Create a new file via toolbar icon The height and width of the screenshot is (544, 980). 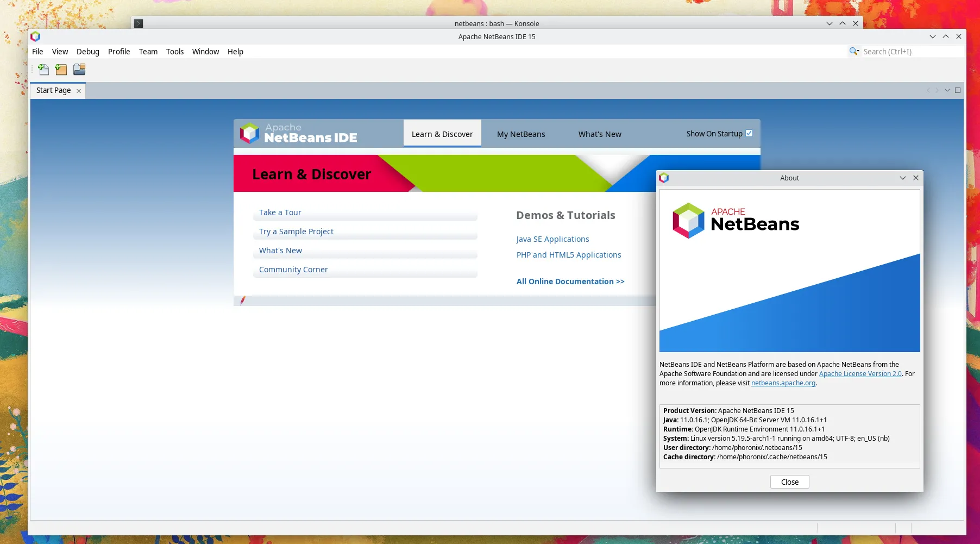(43, 70)
